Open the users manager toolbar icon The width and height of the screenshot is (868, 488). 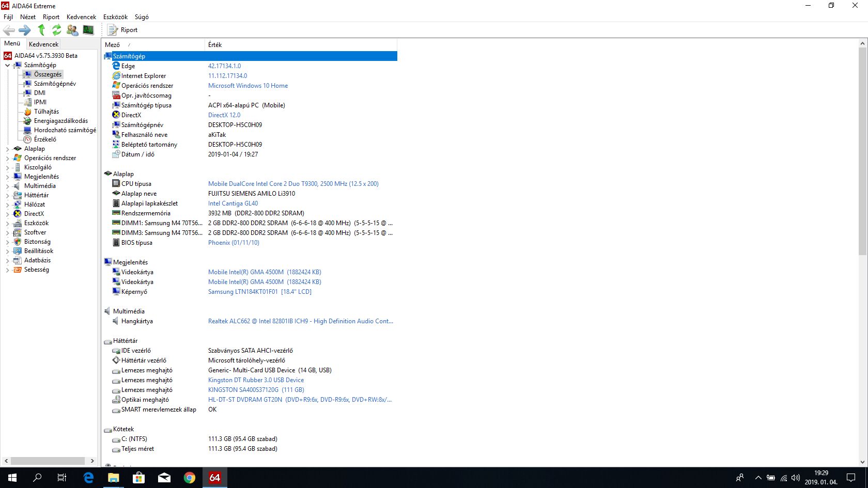(72, 30)
